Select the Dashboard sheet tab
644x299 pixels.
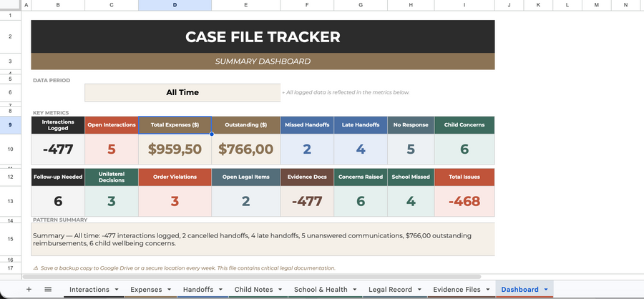(519, 289)
